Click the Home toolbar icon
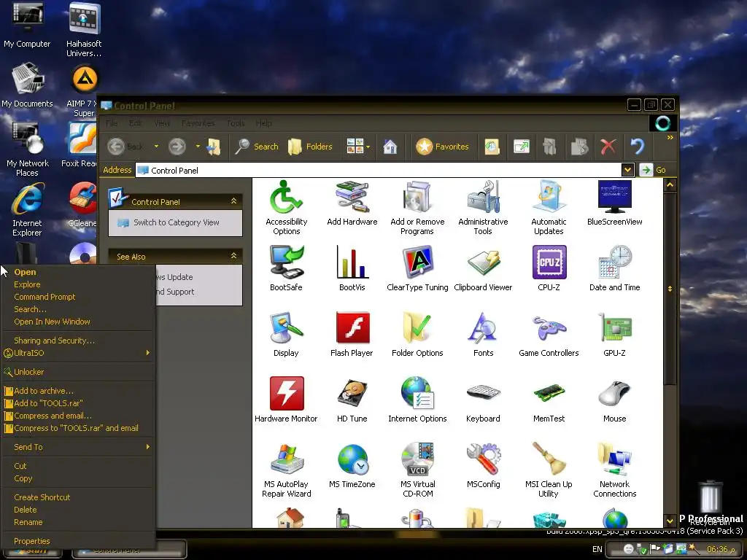 click(x=390, y=147)
